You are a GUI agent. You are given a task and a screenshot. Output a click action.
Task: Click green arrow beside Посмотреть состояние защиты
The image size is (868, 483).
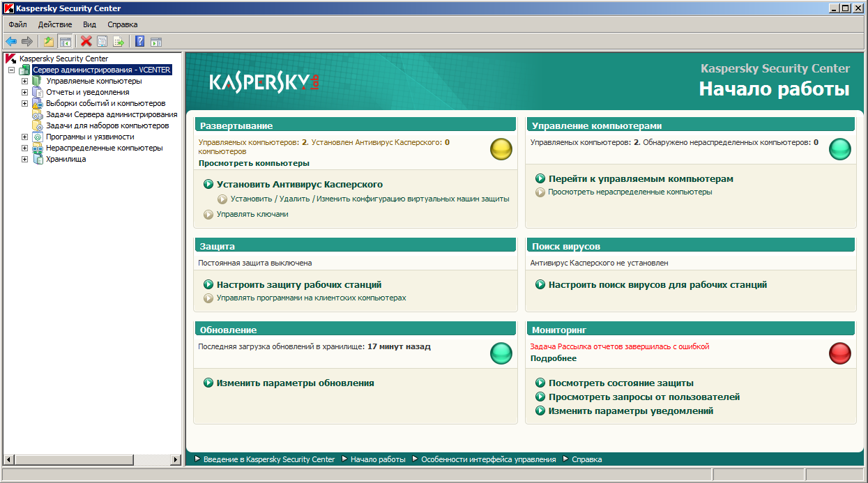tap(540, 383)
